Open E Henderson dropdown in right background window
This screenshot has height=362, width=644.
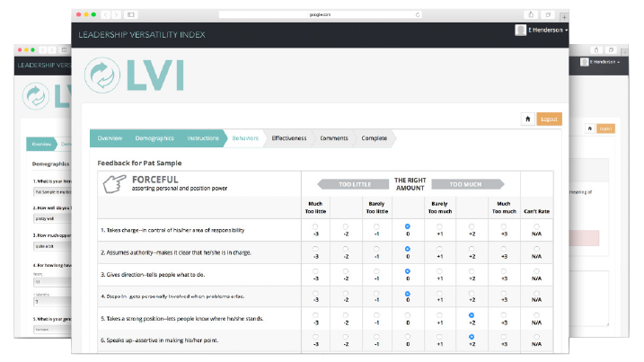[604, 62]
